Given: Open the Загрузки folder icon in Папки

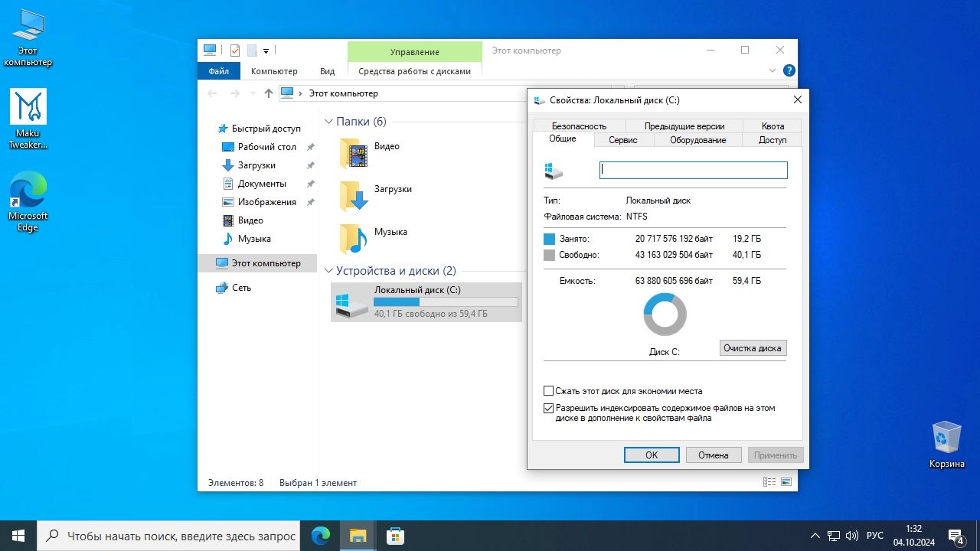Looking at the screenshot, I should (x=354, y=196).
